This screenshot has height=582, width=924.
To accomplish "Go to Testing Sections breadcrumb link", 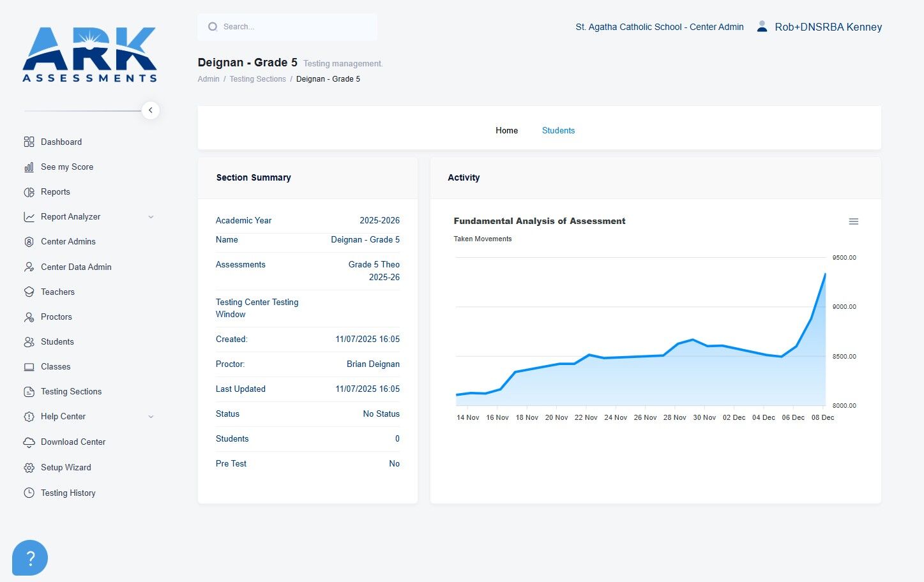I will tap(257, 79).
